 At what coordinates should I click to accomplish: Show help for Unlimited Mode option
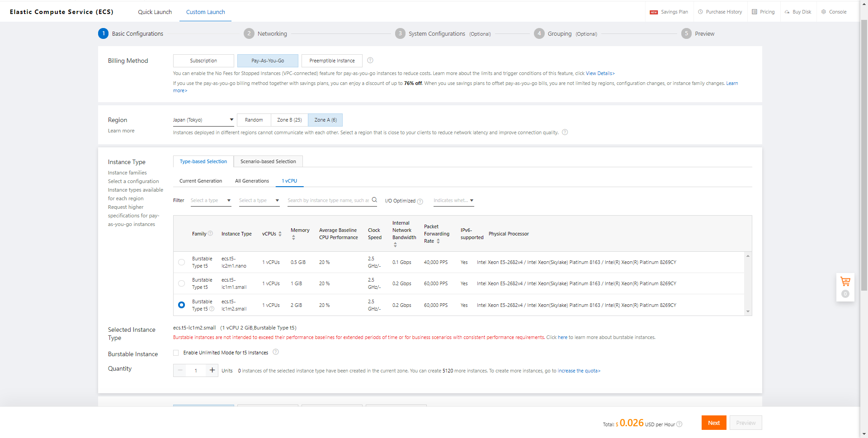coord(276,352)
